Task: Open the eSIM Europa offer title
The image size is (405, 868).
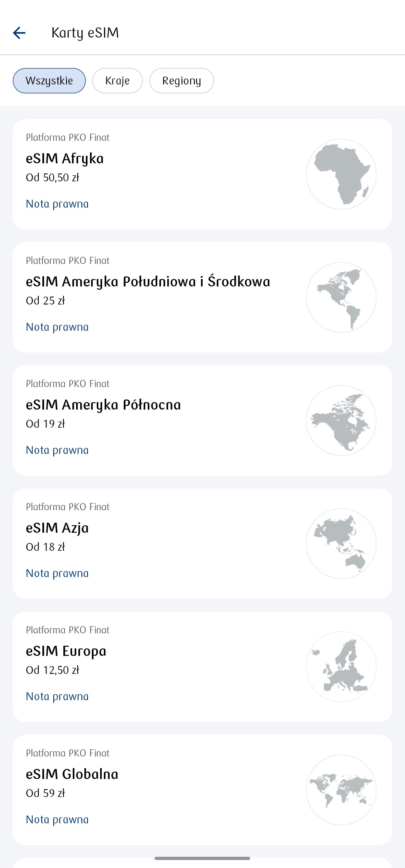Action: click(66, 651)
